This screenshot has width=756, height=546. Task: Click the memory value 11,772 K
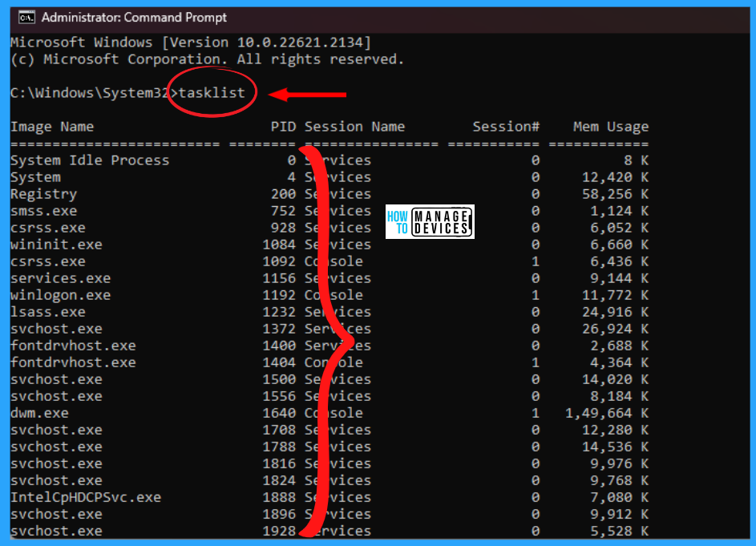615,296
